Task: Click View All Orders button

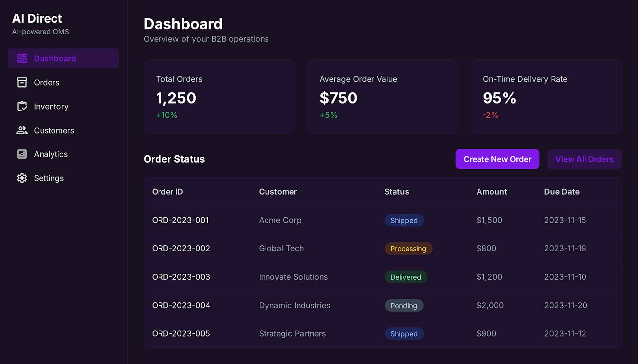Action: (584, 159)
